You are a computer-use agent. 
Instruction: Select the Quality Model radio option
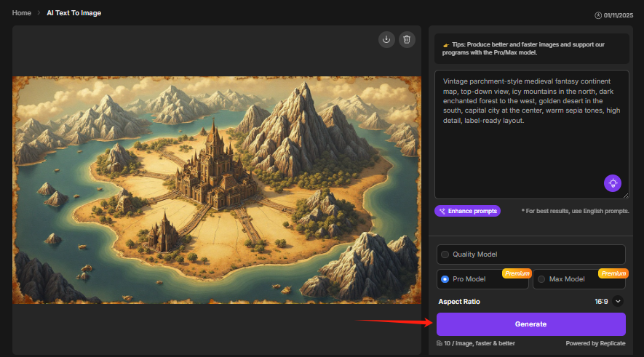click(445, 254)
